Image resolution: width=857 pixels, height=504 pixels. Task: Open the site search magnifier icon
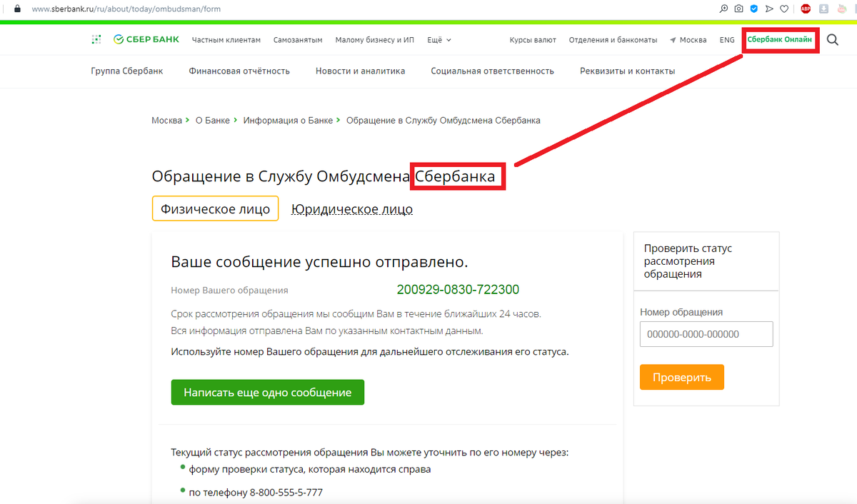click(832, 40)
